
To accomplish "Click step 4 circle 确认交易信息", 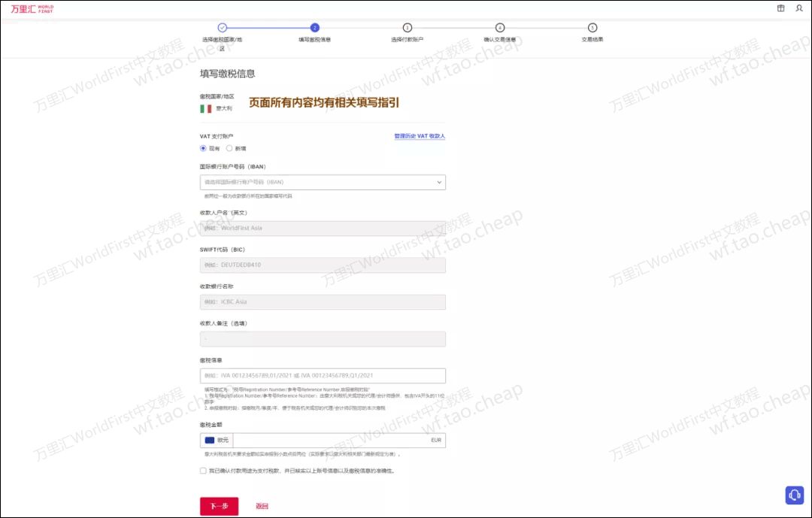I will click(x=500, y=28).
